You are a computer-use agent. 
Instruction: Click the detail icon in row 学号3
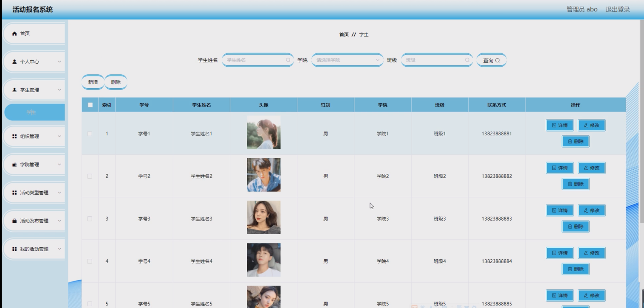point(554,210)
